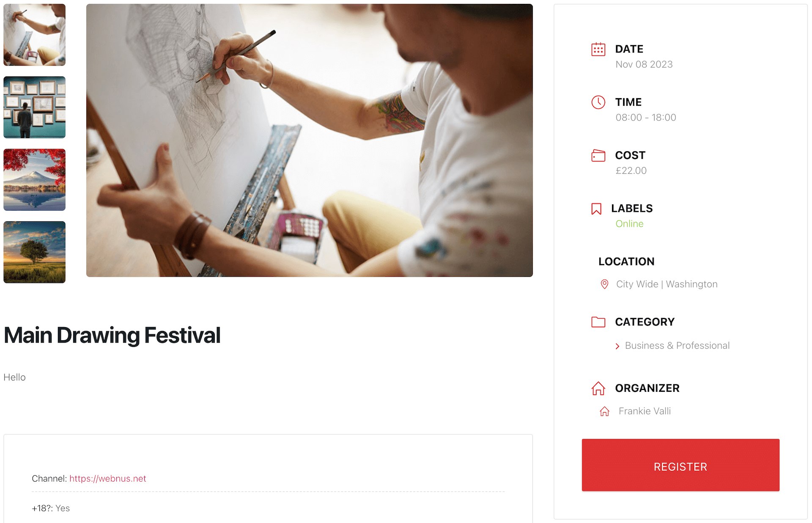Click the small house icon beside Frankie Valli
The width and height of the screenshot is (812, 523).
[605, 411]
